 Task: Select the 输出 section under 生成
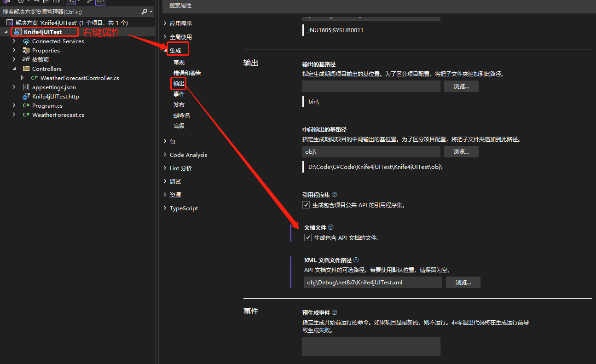[x=179, y=84]
